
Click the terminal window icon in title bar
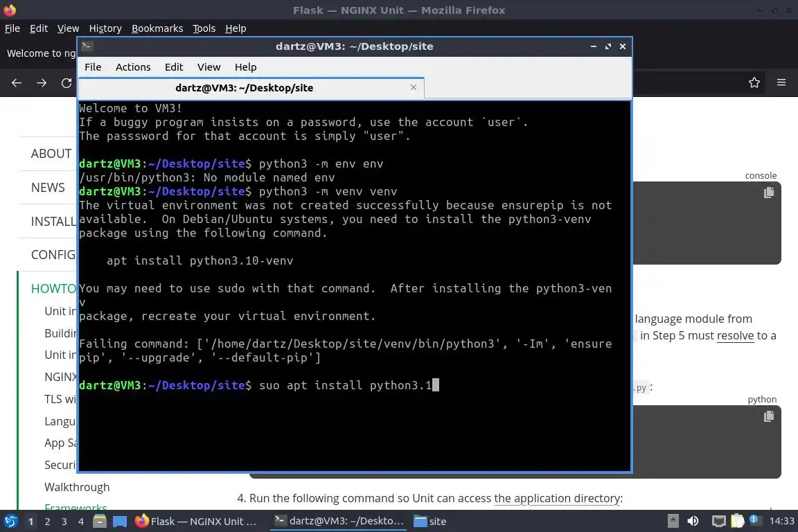[x=87, y=46]
